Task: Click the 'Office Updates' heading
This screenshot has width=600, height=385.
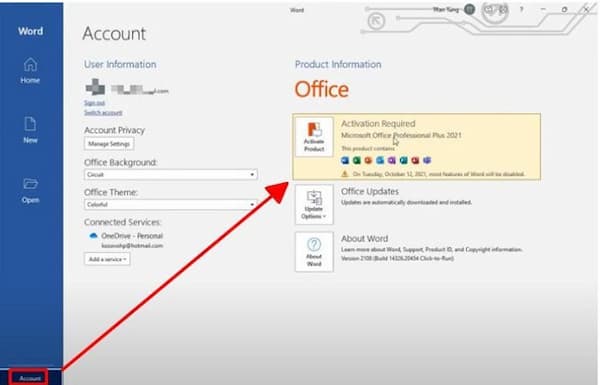Action: 370,191
